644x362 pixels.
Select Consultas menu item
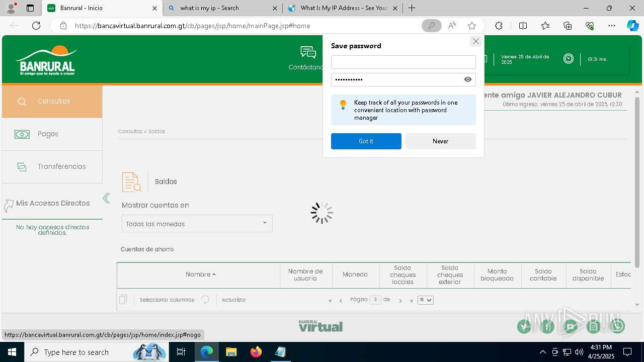[x=52, y=102]
